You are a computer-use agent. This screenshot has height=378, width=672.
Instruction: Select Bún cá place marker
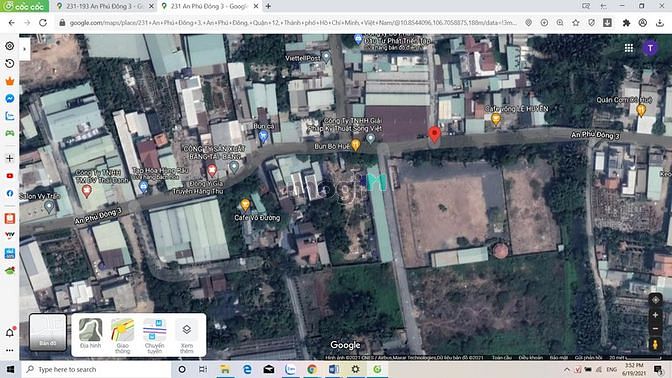263,136
